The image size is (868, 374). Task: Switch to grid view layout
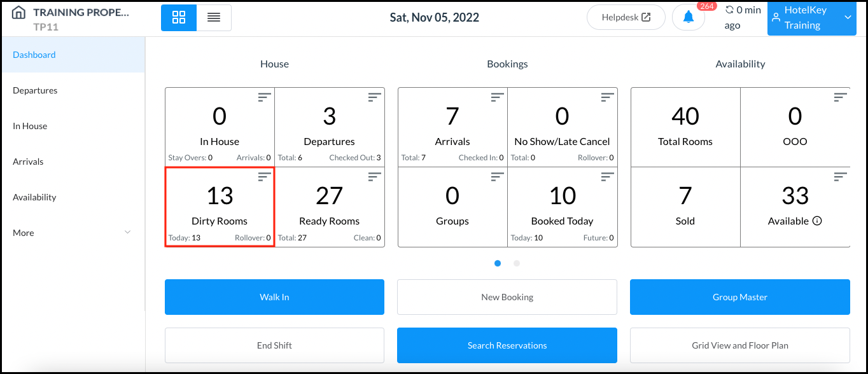[x=179, y=18]
